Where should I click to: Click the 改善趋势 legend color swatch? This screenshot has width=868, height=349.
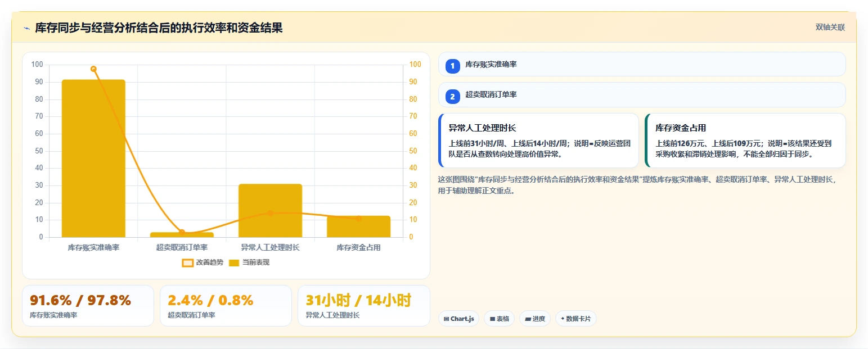pyautogui.click(x=187, y=263)
